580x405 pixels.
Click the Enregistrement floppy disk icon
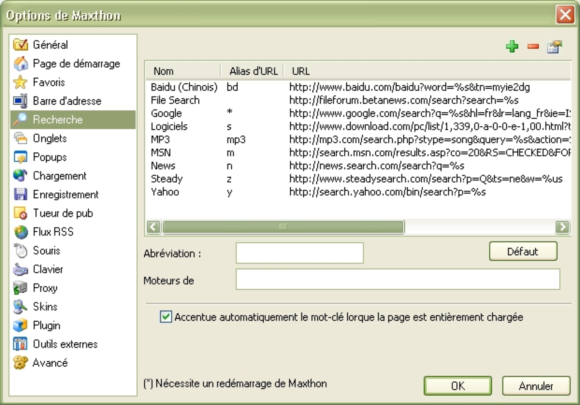click(x=20, y=195)
